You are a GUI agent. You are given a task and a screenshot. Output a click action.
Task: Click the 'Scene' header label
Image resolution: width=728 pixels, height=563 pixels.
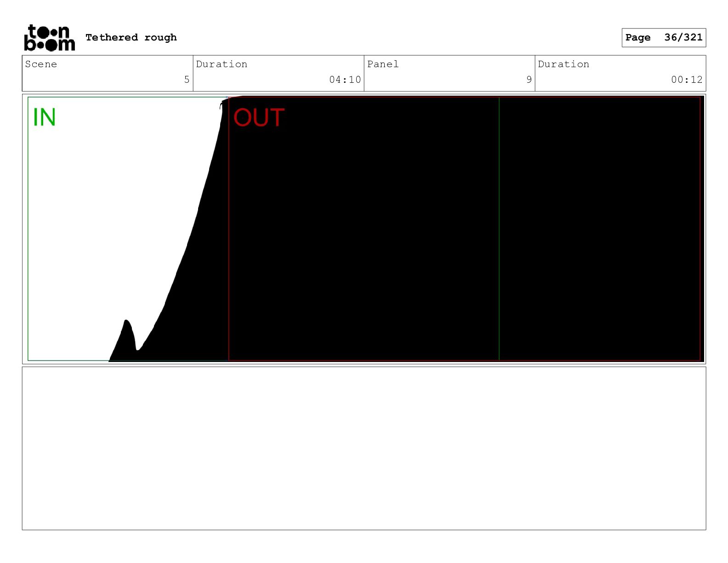[41, 64]
